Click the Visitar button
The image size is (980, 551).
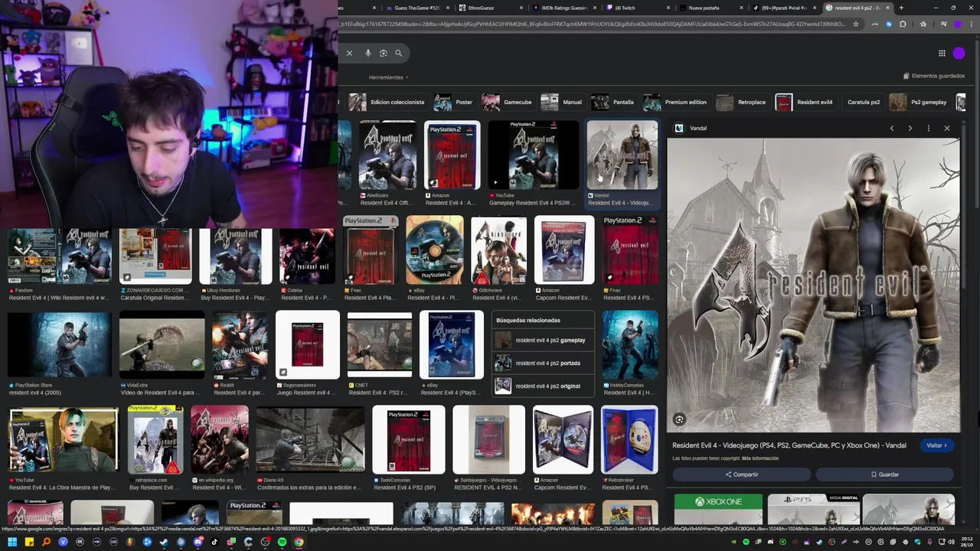point(937,445)
